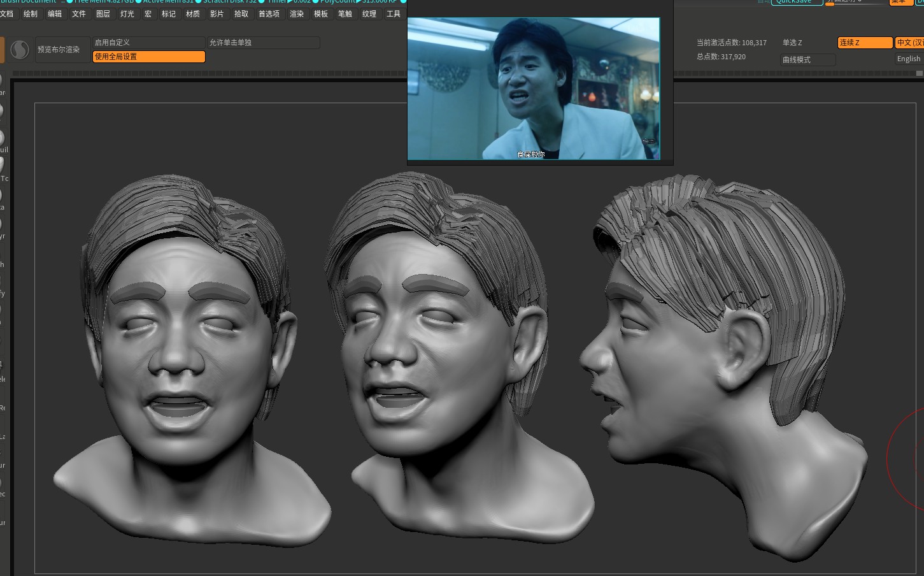
Task: Open the 纹理 menu
Action: pos(369,13)
